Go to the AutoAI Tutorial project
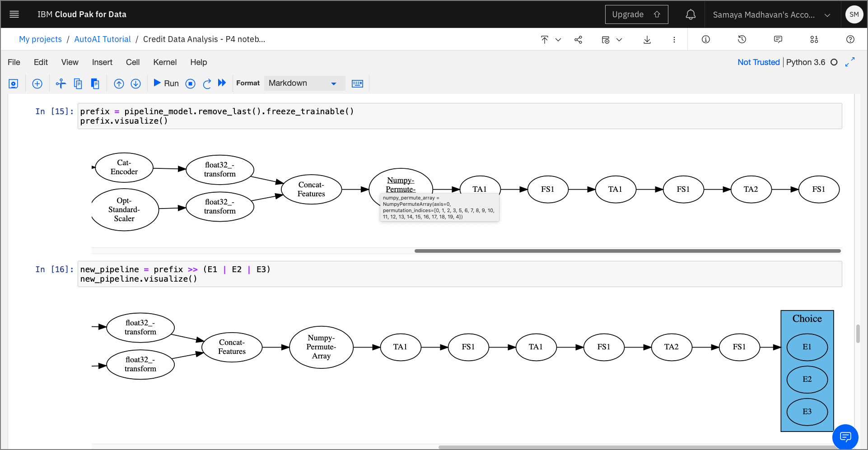The height and width of the screenshot is (450, 868). tap(103, 39)
